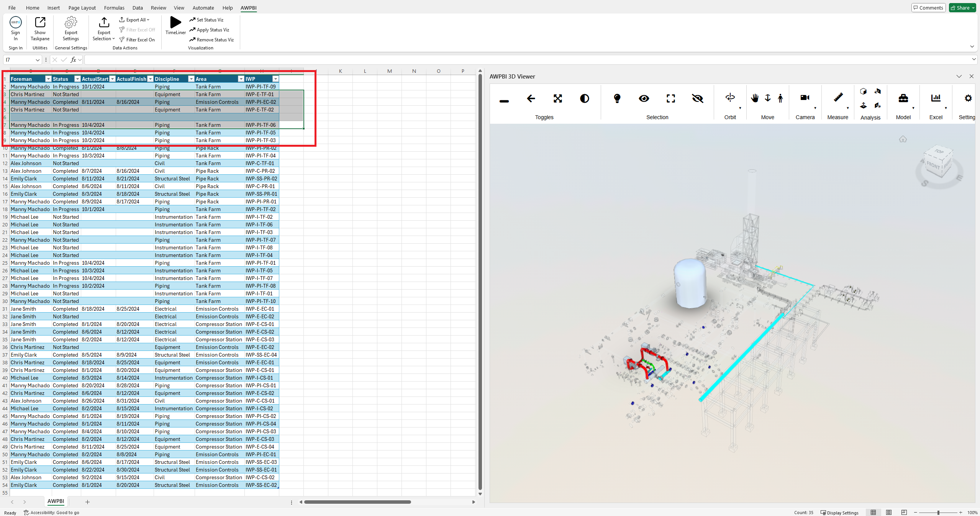Select the up-down arrow dolly tool
Image resolution: width=980 pixels, height=516 pixels.
coord(768,98)
